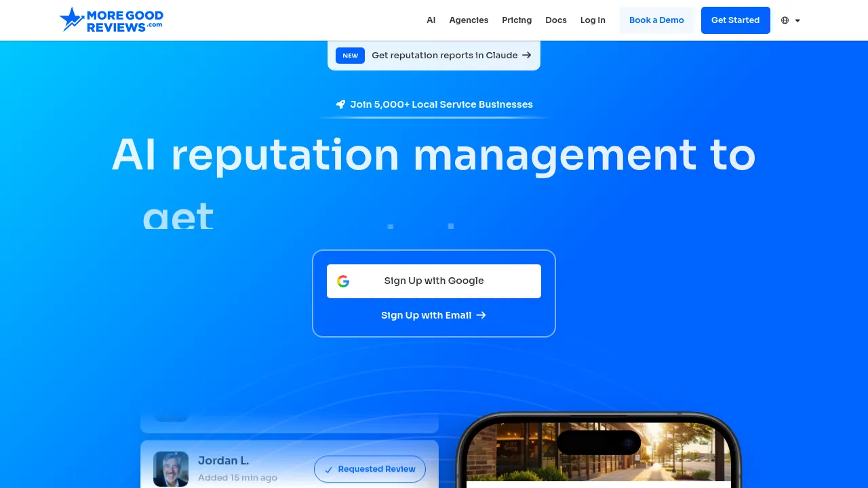Click the phone mockup street image
Screen dimensions: 868x488
click(599, 453)
